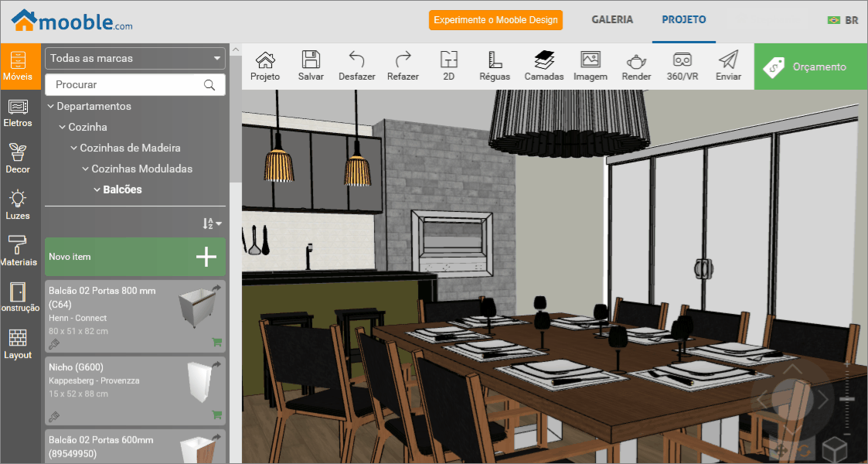Viewport: 868px width, 464px height.
Task: Open the Camadas layers tool
Action: click(x=544, y=67)
